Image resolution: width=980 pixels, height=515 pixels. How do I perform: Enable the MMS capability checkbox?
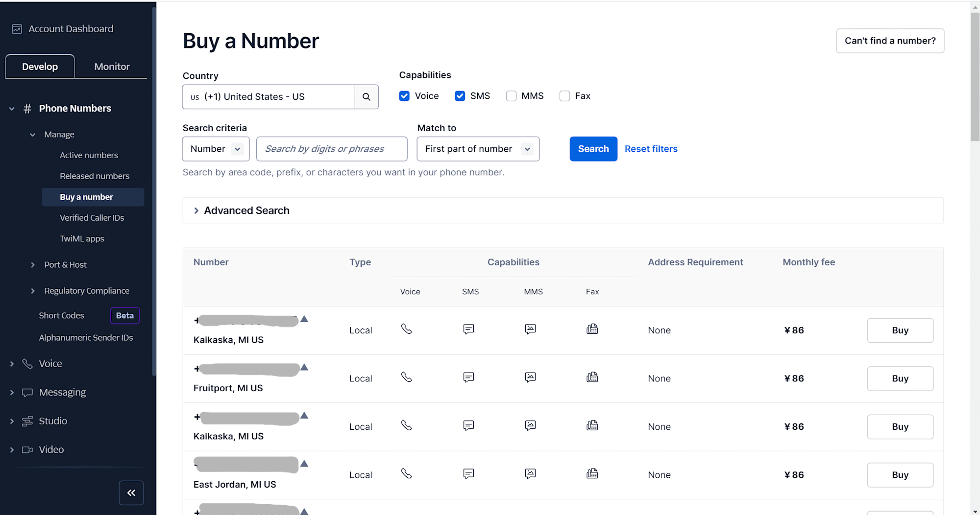511,96
